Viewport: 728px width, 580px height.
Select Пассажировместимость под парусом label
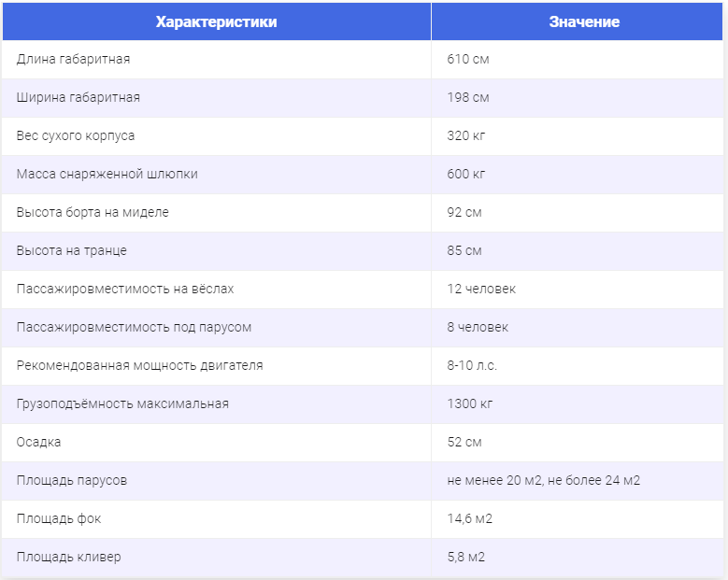click(x=135, y=328)
